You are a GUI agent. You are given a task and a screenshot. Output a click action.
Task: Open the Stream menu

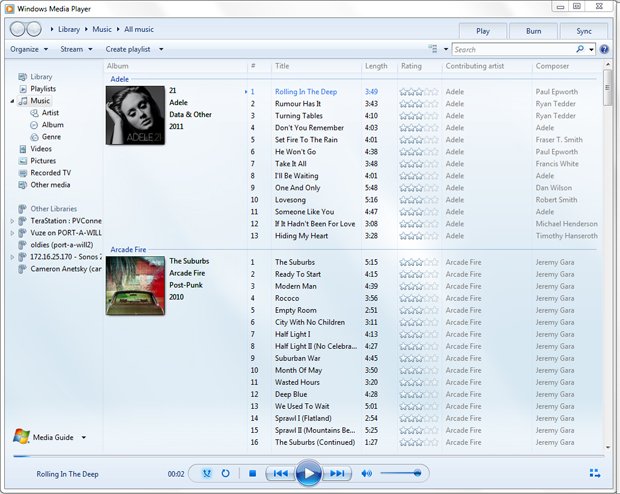[x=76, y=49]
